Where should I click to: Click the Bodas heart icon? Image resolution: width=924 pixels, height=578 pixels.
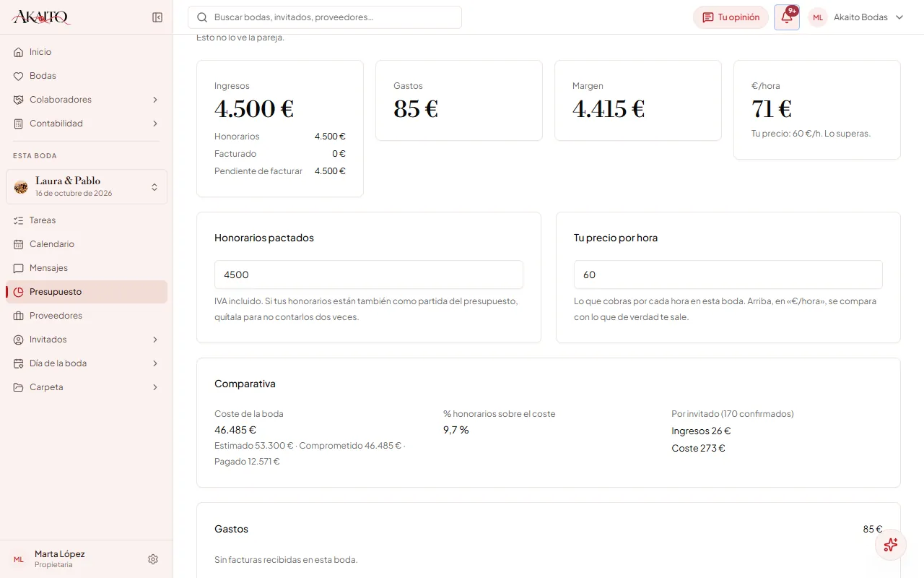[x=19, y=76]
